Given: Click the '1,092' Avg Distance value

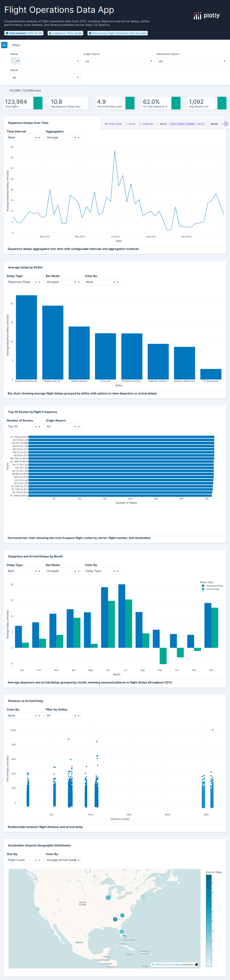Looking at the screenshot, I should coord(196,102).
